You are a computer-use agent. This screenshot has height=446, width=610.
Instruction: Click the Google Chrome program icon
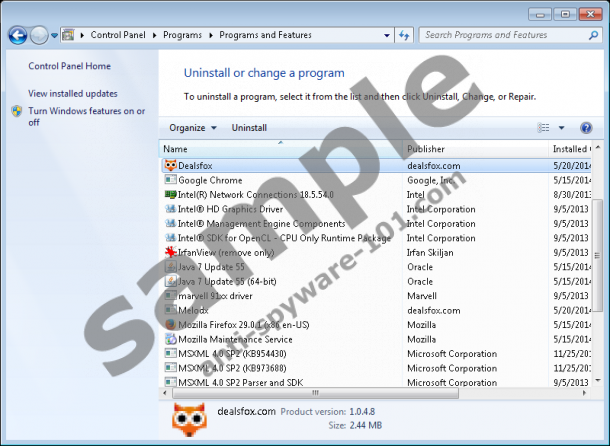(x=170, y=180)
